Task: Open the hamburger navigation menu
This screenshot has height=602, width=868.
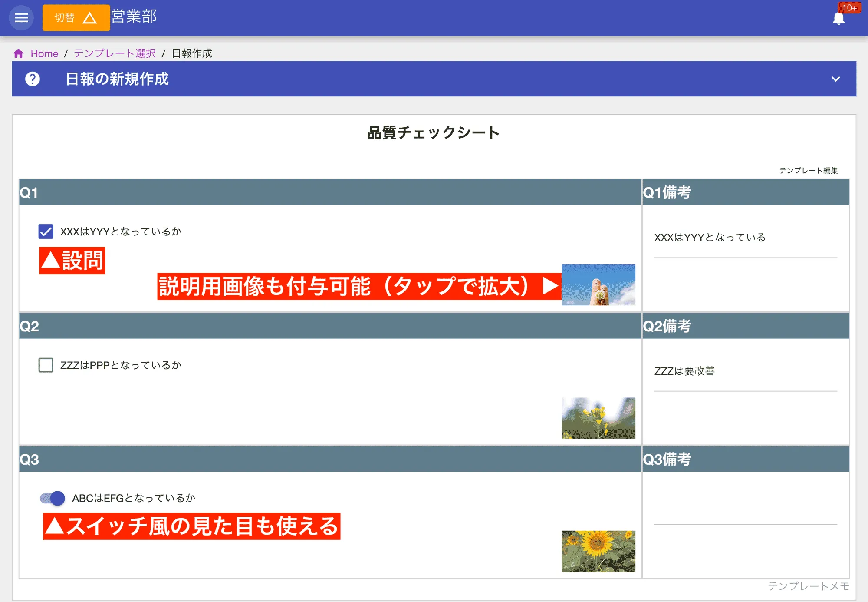Action: click(21, 18)
